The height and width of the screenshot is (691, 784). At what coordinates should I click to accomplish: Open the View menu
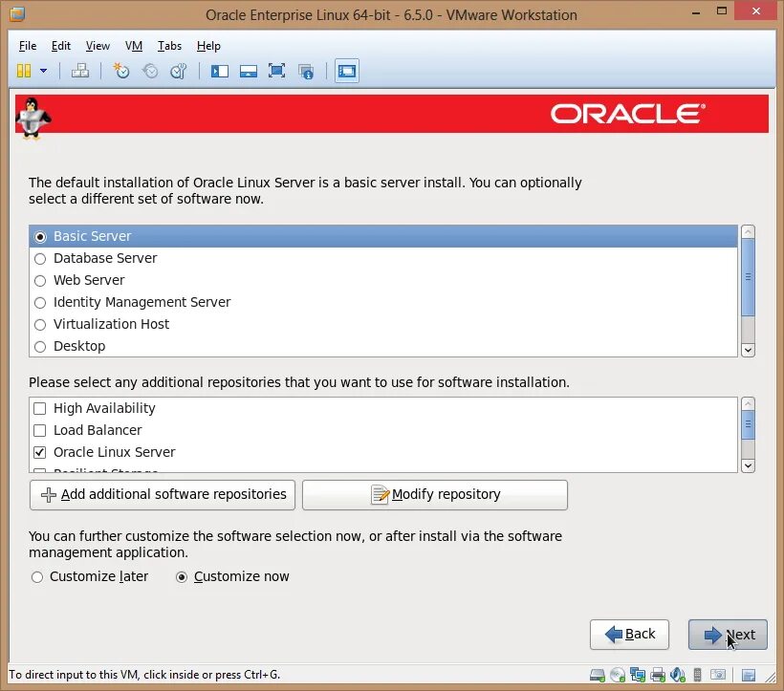98,46
